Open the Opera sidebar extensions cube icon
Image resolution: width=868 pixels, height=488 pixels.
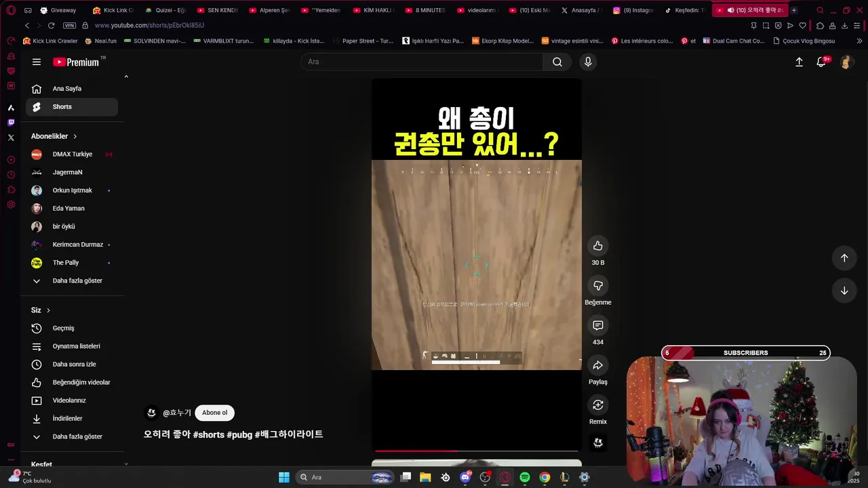point(11,190)
